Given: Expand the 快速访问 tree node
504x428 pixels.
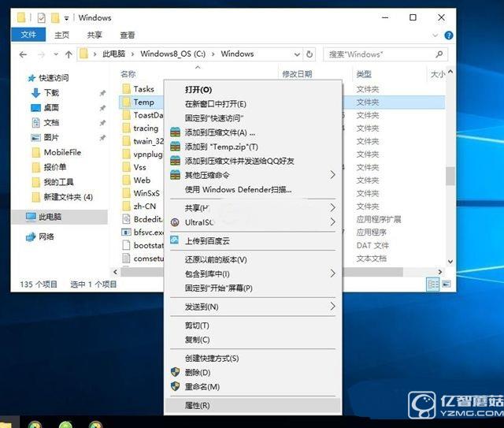Looking at the screenshot, I should (x=20, y=78).
